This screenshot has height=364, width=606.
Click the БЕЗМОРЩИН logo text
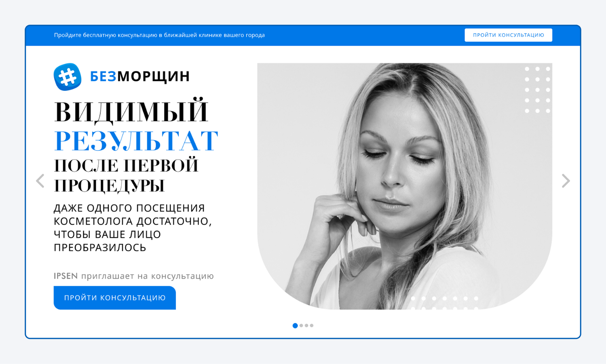[140, 76]
